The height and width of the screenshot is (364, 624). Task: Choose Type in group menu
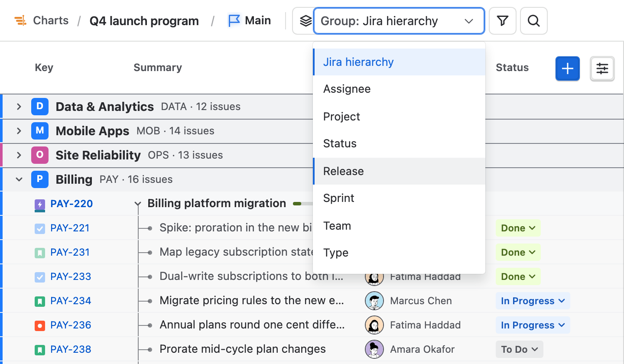[x=399, y=253]
